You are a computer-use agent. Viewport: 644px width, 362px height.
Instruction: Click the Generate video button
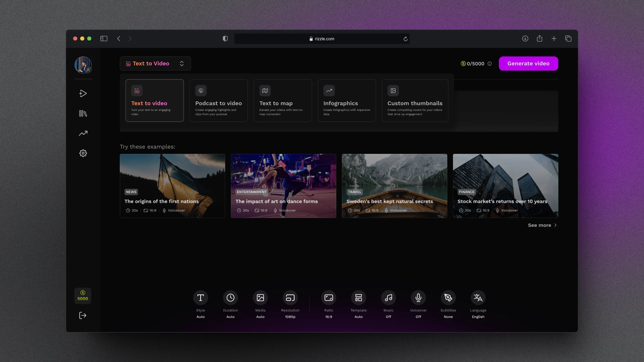coord(528,64)
